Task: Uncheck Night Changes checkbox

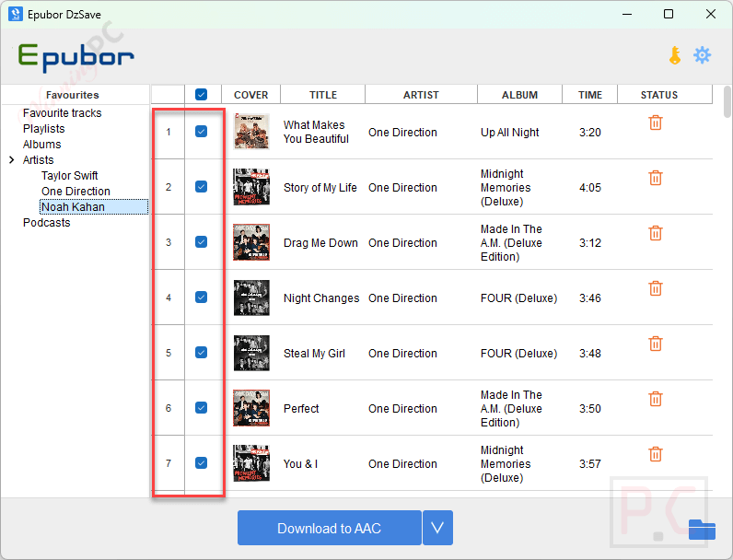Action: 201,297
